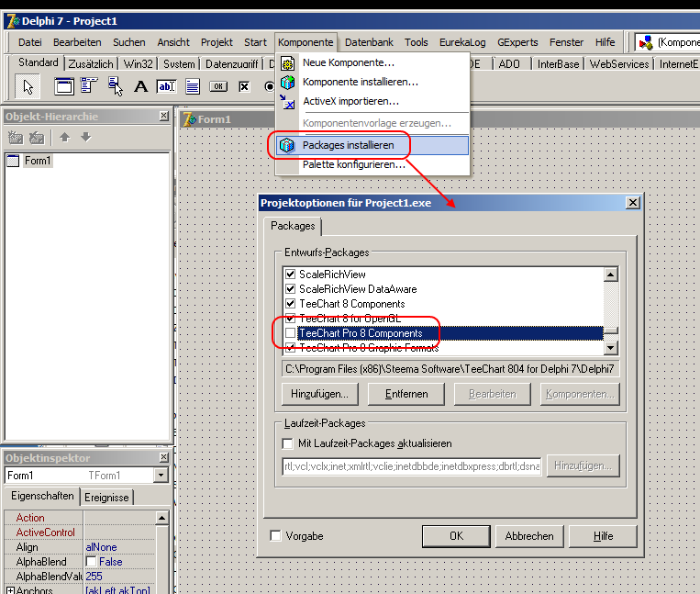Click the Packages installieren cube icon
The width and height of the screenshot is (700, 594).
click(287, 146)
